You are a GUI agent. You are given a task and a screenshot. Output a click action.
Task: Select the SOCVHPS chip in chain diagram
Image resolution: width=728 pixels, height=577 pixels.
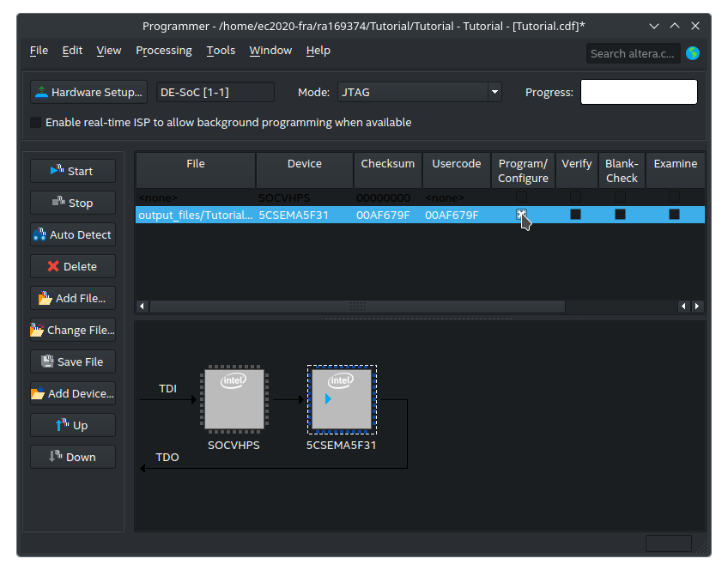point(234,399)
